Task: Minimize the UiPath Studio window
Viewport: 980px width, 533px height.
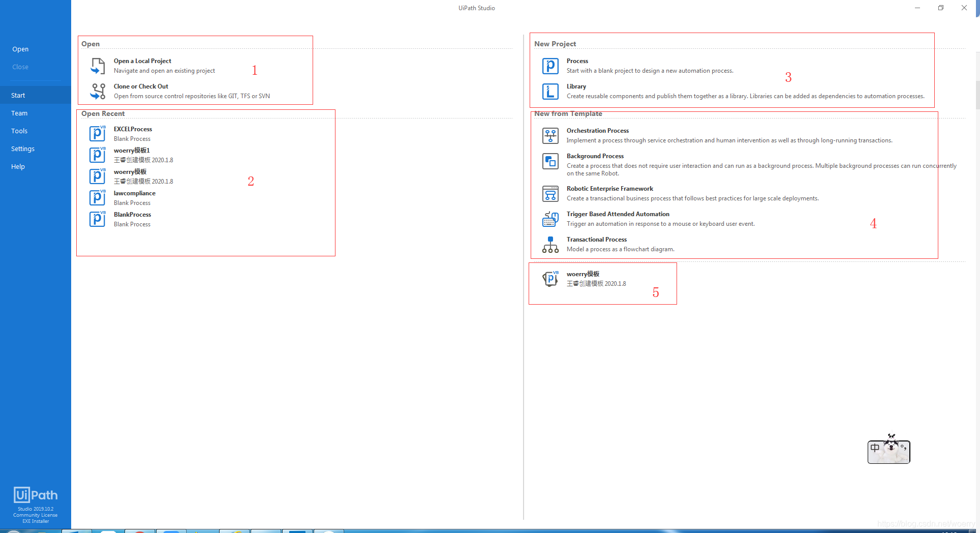Action: pos(917,8)
